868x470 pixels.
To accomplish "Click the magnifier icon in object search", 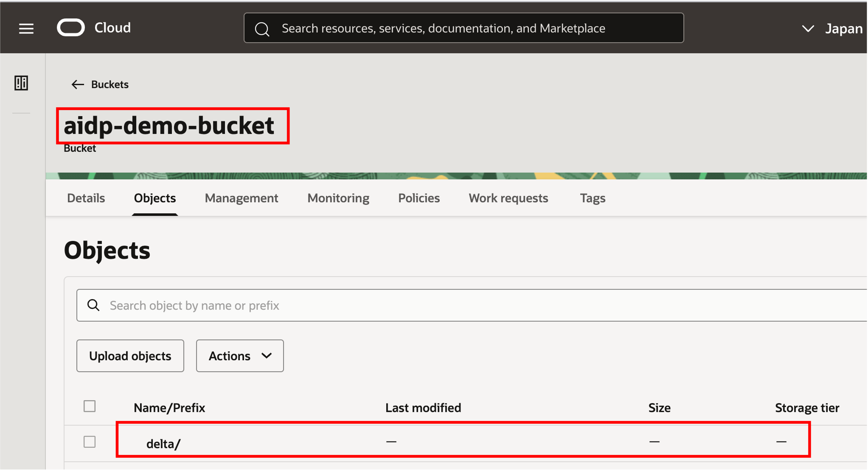I will (x=93, y=305).
